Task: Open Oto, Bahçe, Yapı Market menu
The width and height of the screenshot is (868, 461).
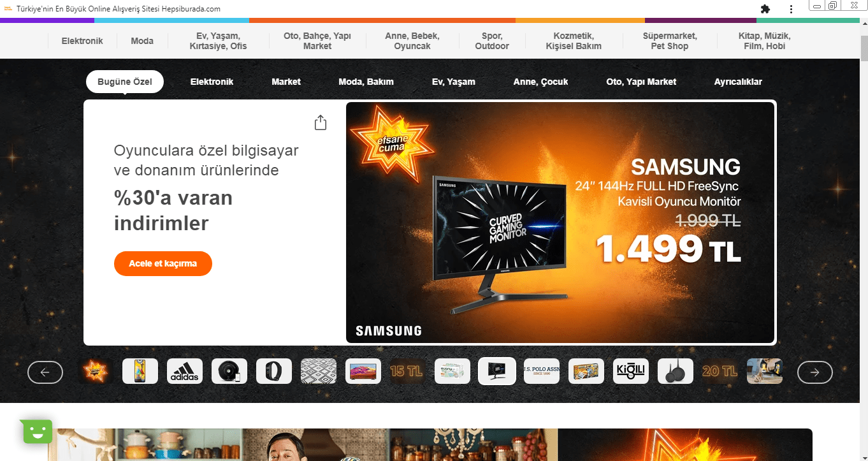Action: tap(317, 41)
